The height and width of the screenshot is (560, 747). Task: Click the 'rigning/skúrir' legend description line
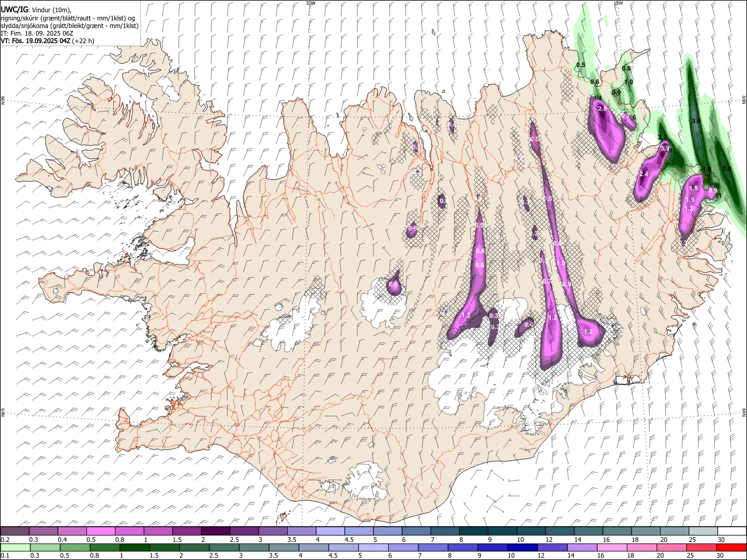click(68, 18)
